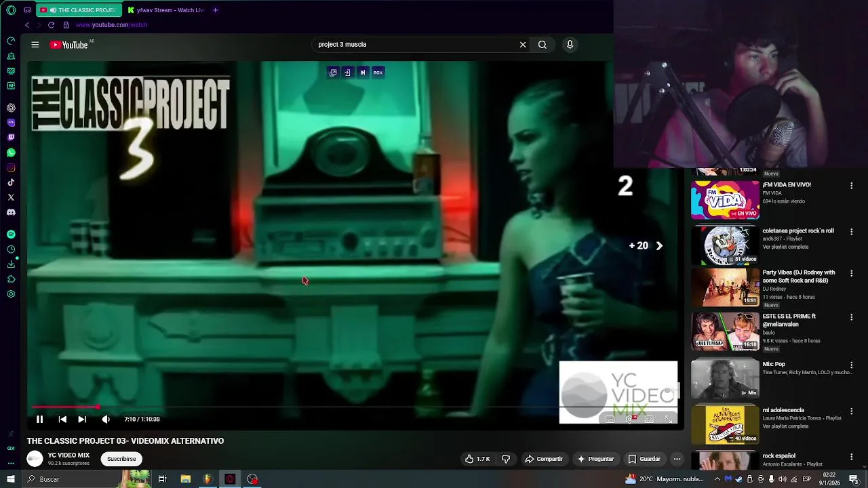Open Discord in the sidebar
Screen dimensions: 868x488
click(11, 212)
